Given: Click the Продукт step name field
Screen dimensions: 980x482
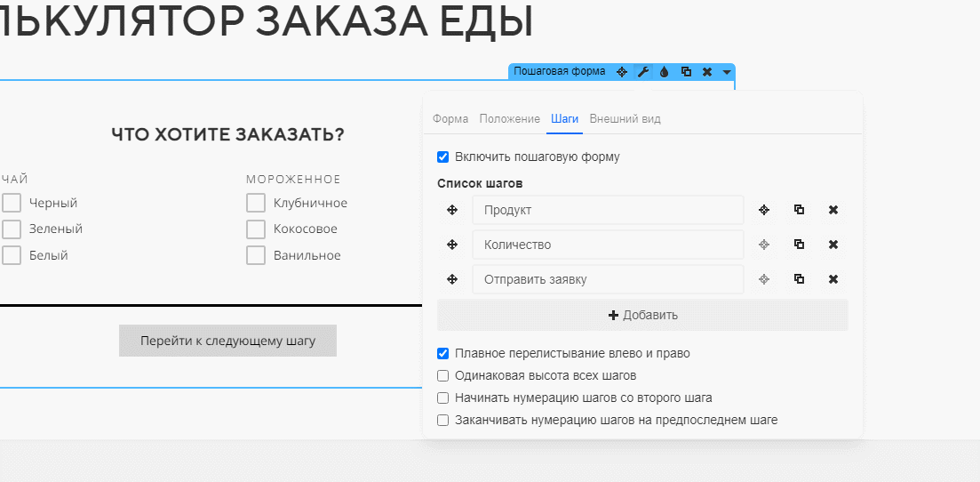Looking at the screenshot, I should (x=608, y=210).
